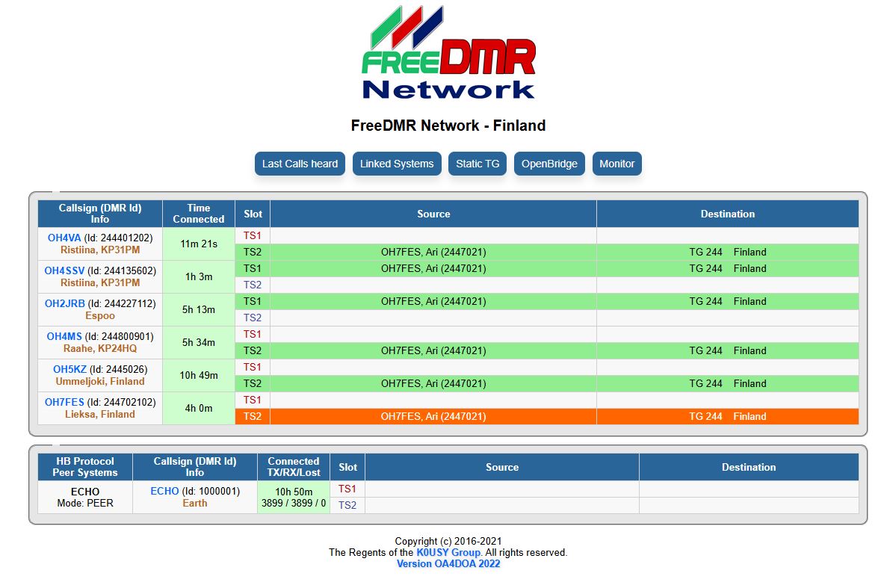
Task: Click the green TS2 slot cell for OH4MS
Action: [253, 350]
